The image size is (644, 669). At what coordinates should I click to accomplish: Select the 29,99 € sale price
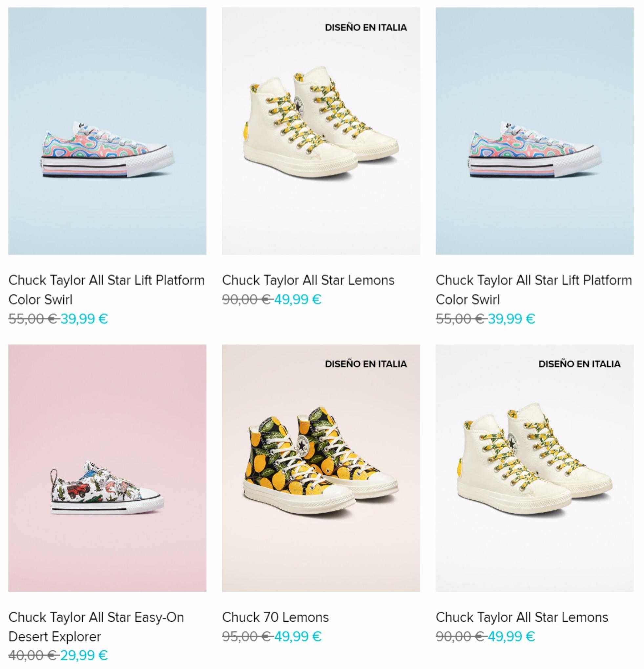click(x=84, y=655)
